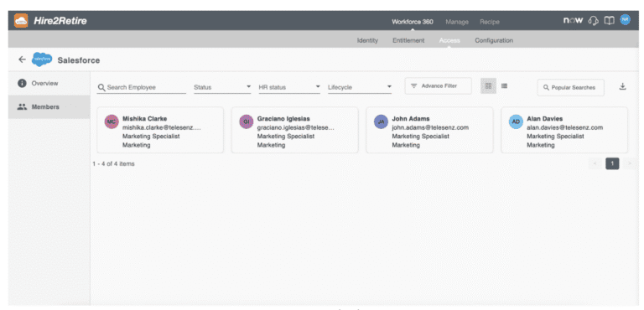The image size is (644, 310).
Task: Click the Hire2Retire cloud logo icon
Action: (x=21, y=21)
